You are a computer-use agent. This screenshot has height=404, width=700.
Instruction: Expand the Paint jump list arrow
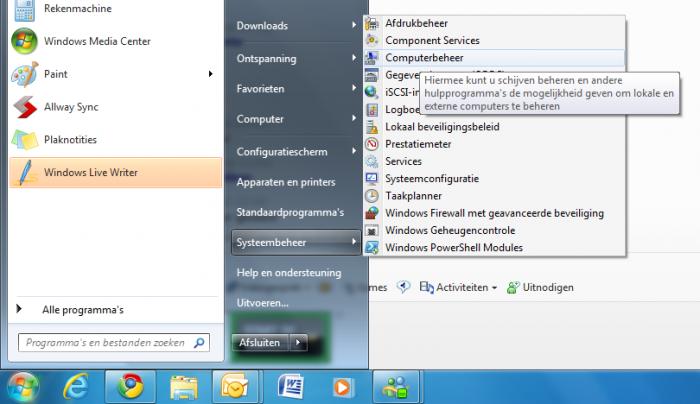[210, 74]
